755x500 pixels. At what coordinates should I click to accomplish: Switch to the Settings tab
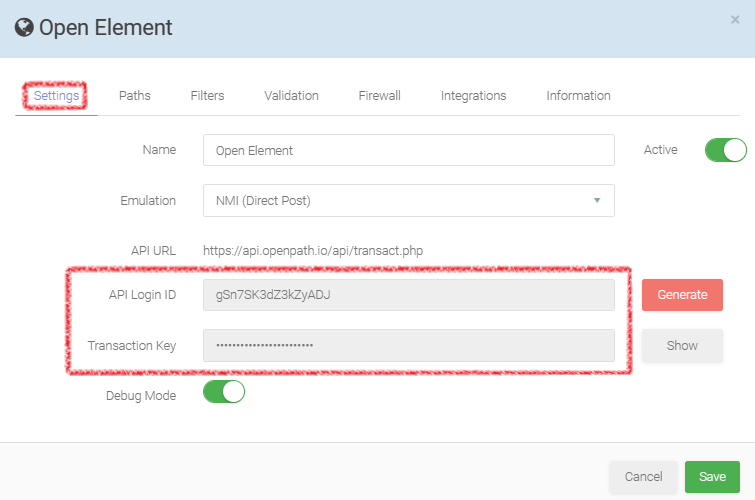56,96
